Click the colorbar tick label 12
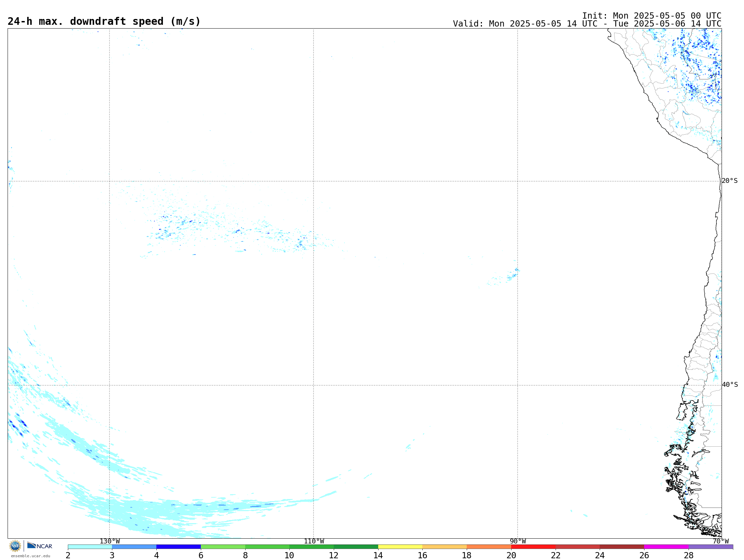 334,556
